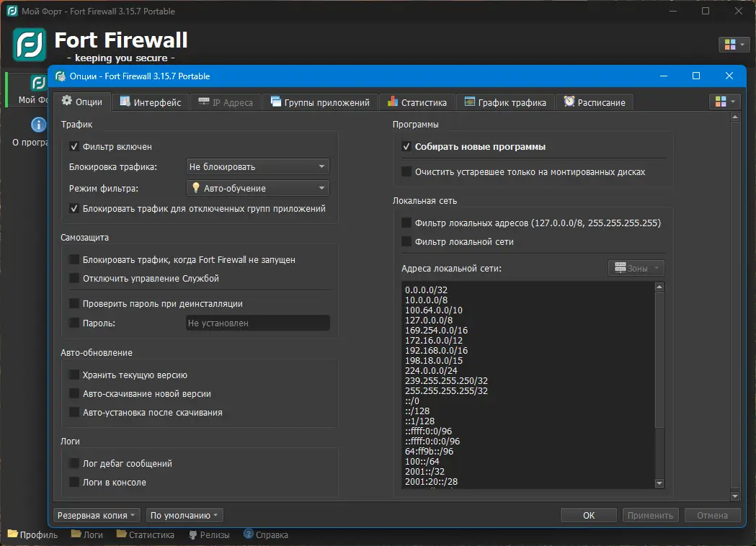This screenshot has height=546, width=756.
Task: Enable Отключить управление Службой checkbox
Action: (74, 279)
